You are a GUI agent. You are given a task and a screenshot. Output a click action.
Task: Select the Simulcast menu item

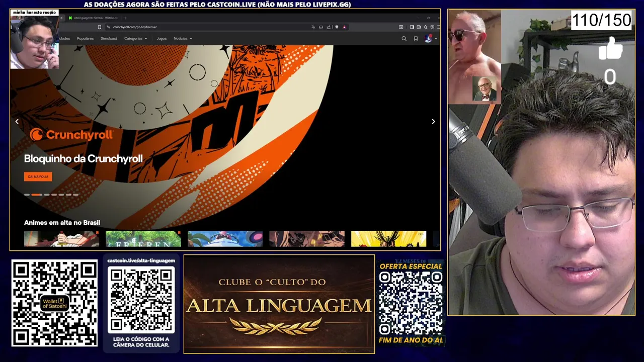tap(109, 38)
